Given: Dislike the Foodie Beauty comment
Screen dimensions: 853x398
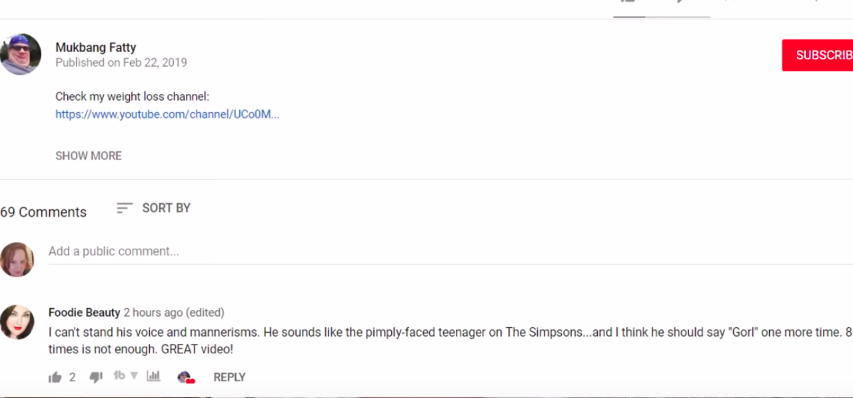Looking at the screenshot, I should pyautogui.click(x=96, y=377).
